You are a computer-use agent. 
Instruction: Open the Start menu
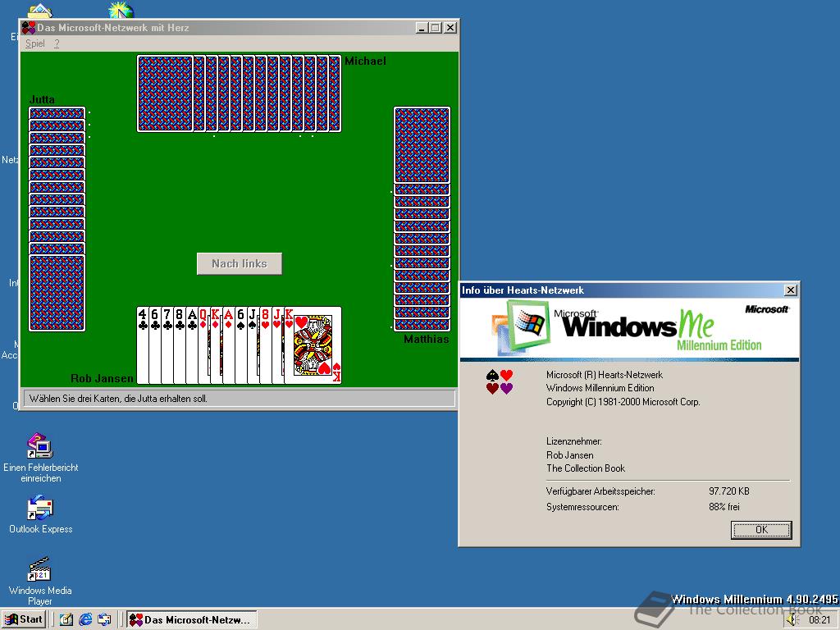(24, 619)
